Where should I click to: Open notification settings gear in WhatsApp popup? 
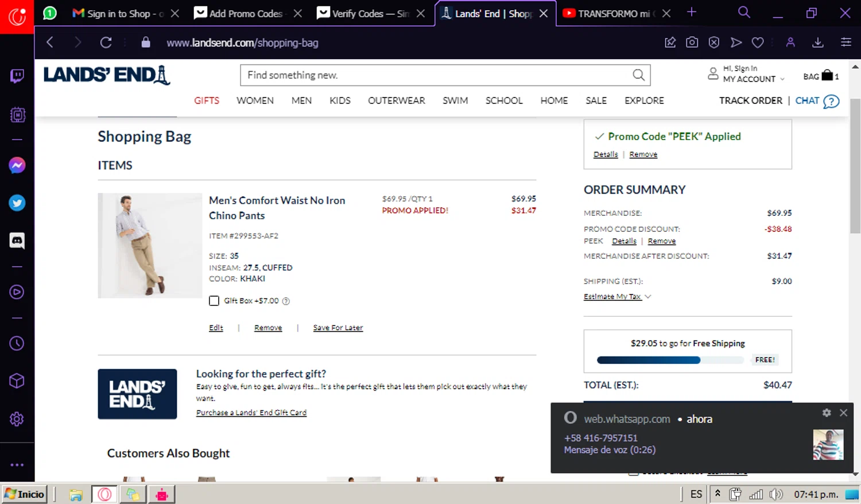click(827, 413)
